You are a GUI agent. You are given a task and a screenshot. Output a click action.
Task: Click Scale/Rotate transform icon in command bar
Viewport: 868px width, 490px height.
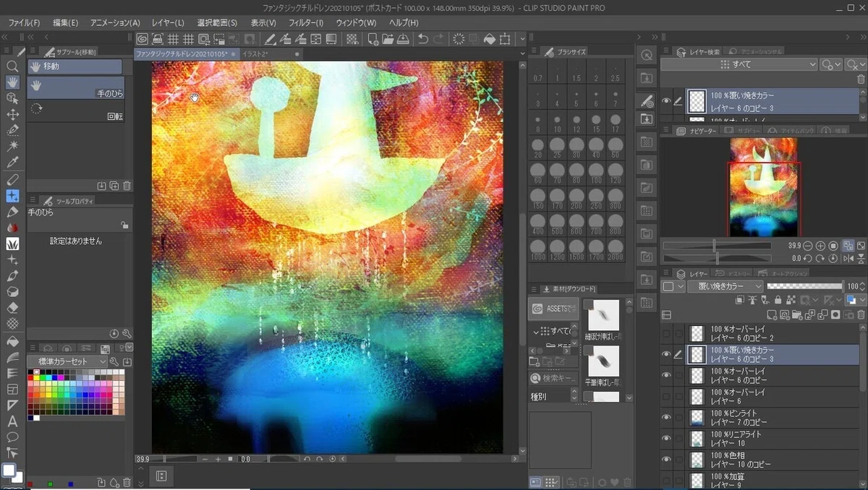(x=505, y=39)
